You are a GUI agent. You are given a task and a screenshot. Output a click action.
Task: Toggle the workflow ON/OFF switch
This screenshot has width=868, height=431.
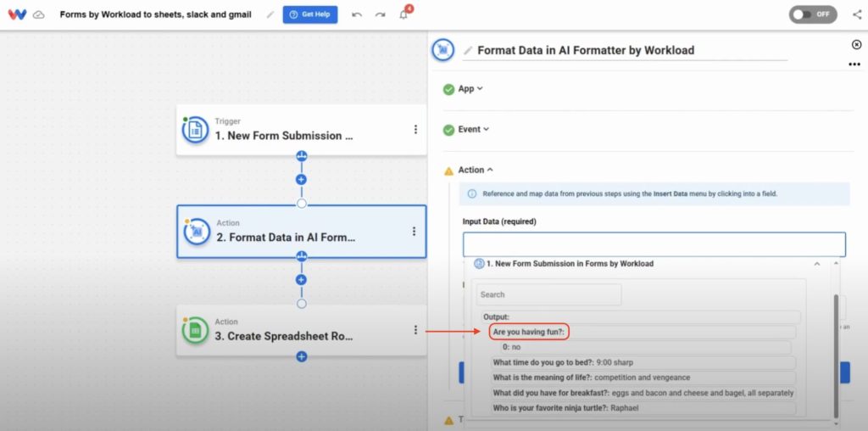point(813,14)
